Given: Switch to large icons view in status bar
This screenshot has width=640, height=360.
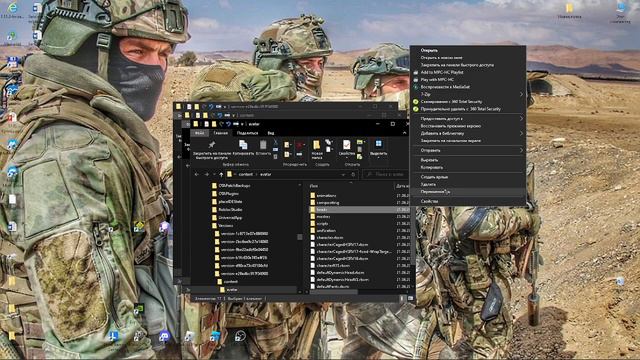Looking at the screenshot, I should tap(410, 298).
